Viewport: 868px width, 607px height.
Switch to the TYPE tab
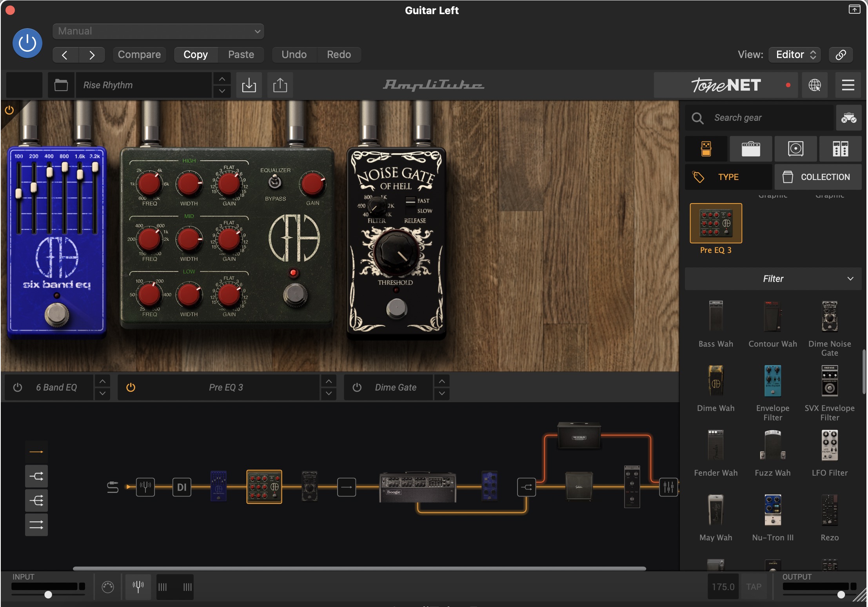pos(728,177)
